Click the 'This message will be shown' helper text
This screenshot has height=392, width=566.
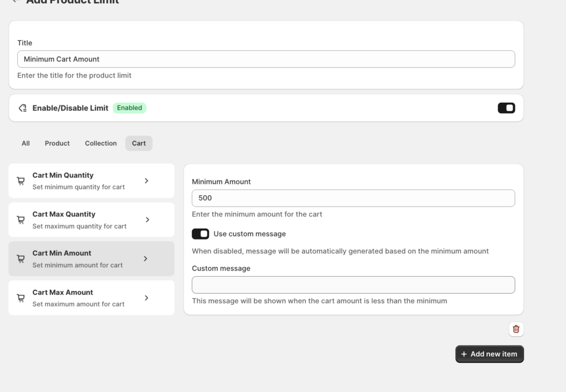pyautogui.click(x=319, y=301)
